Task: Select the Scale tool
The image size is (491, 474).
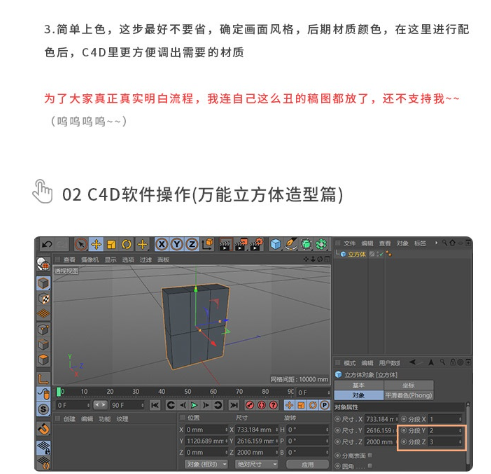Action: coord(111,245)
